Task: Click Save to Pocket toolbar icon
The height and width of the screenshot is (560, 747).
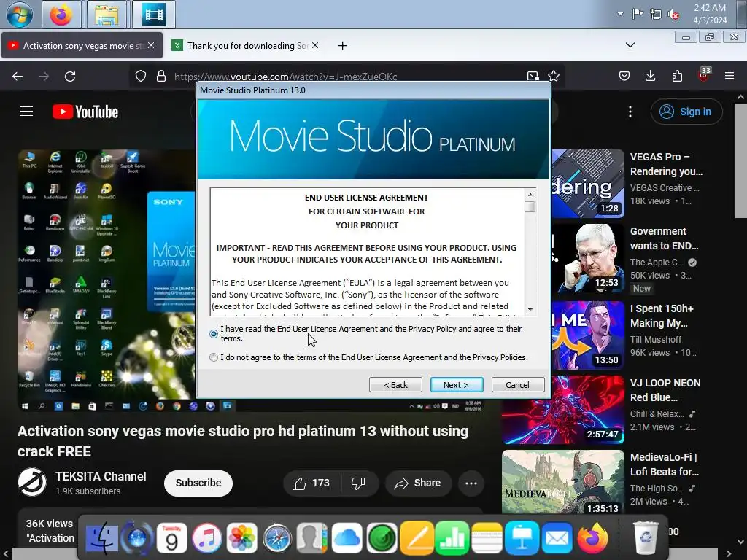Action: click(624, 76)
